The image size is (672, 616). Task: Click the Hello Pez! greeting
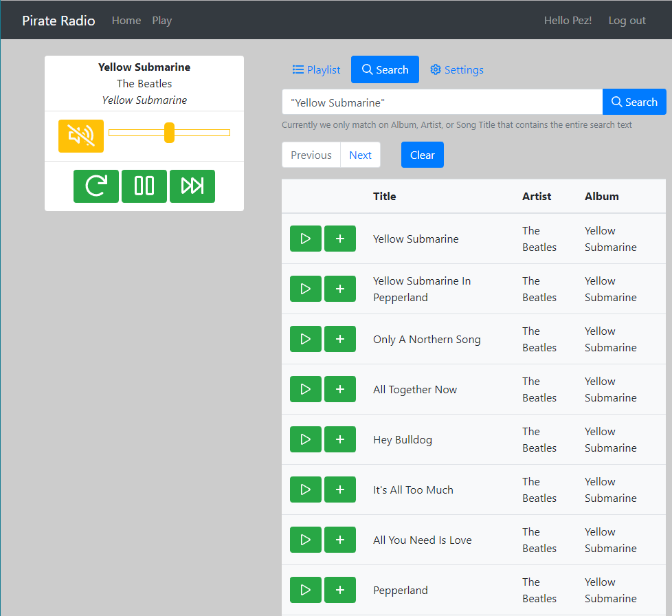coord(568,21)
